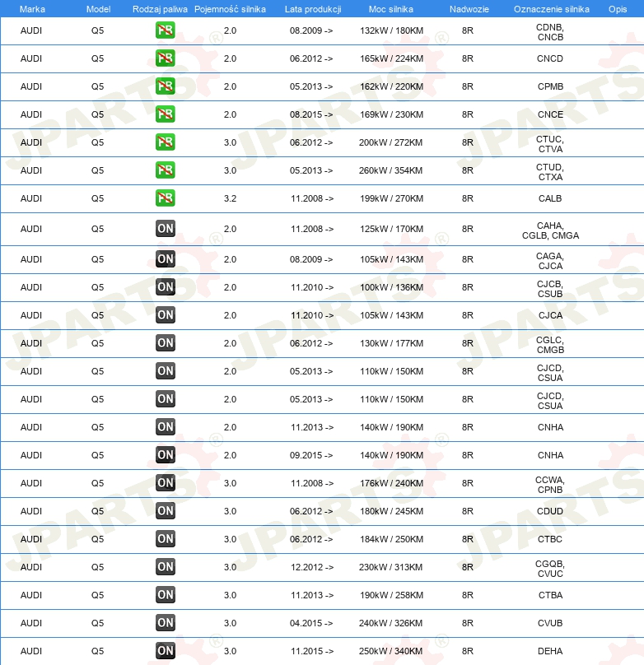Click the PB icon in the CPMB row
The image size is (644, 665).
tap(165, 86)
